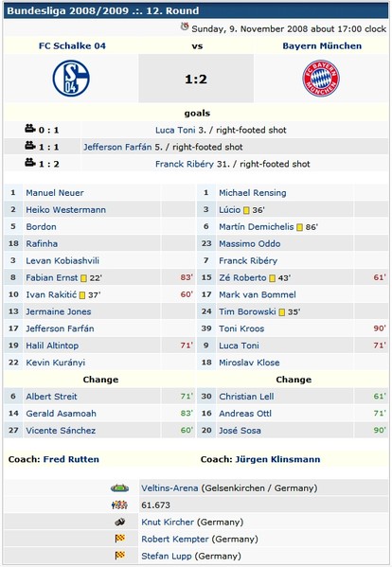Image resolution: width=392 pixels, height=567 pixels.
Task: Click the stadium icon beside Veltins-Arena
Action: [119, 488]
